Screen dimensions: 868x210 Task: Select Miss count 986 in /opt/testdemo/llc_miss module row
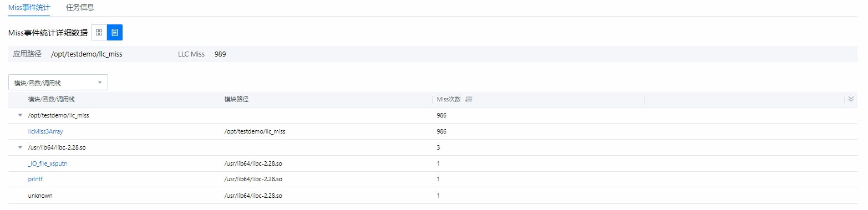coord(441,116)
